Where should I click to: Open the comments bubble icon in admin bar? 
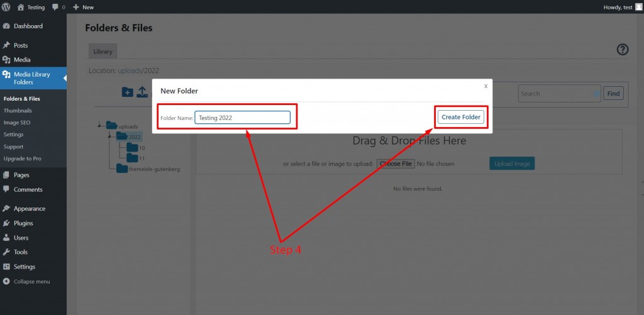[x=55, y=7]
